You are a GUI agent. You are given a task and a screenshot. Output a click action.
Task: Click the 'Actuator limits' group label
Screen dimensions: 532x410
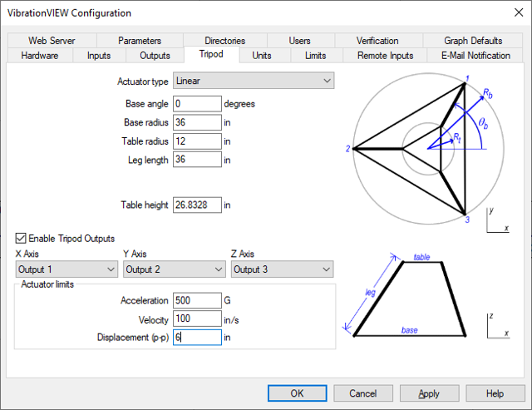click(47, 284)
